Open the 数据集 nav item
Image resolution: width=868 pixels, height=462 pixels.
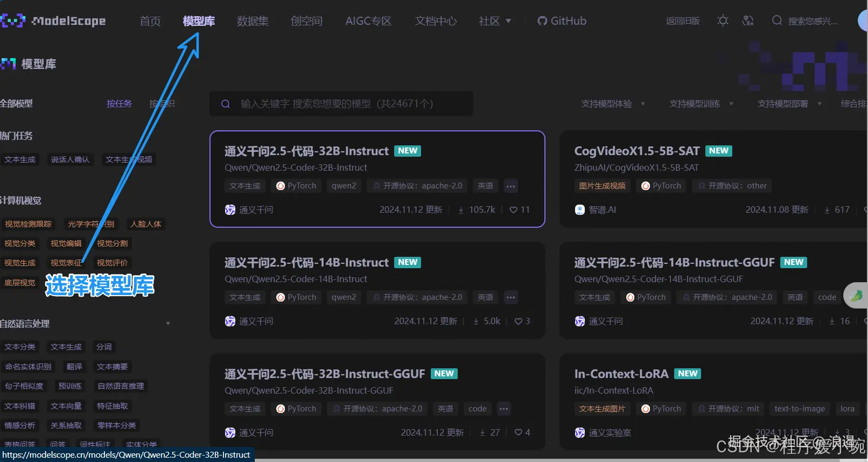point(253,21)
